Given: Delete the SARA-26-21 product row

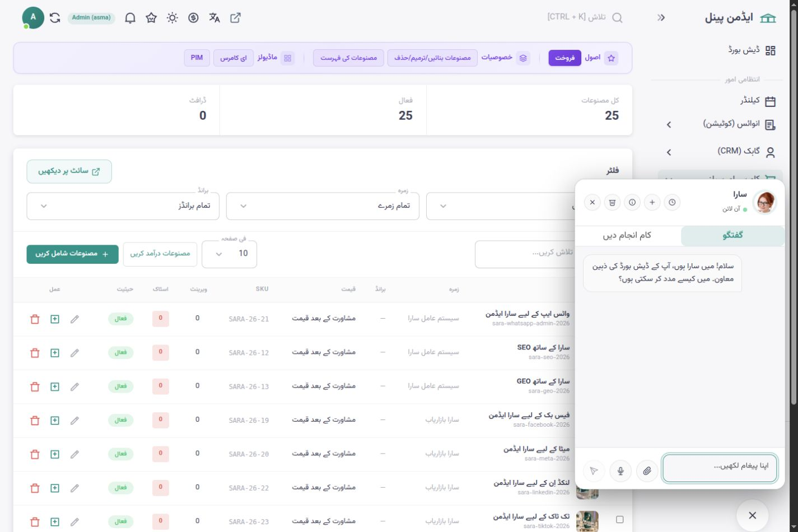Looking at the screenshot, I should click(x=35, y=319).
